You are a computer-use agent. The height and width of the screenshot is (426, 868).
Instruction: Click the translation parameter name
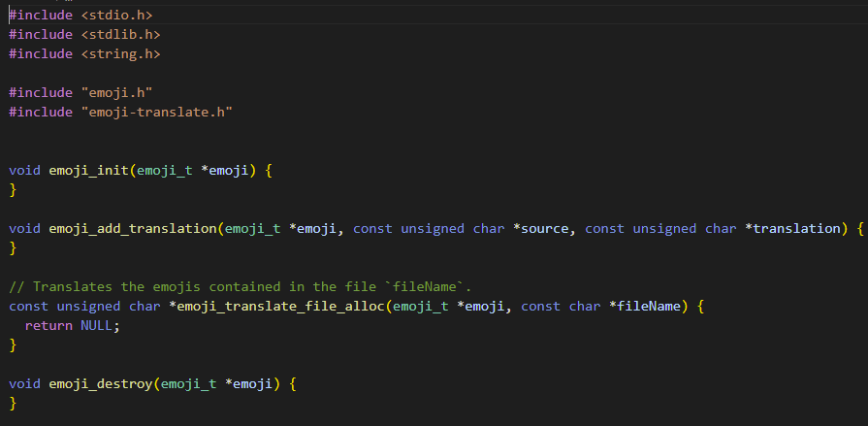[x=796, y=228]
